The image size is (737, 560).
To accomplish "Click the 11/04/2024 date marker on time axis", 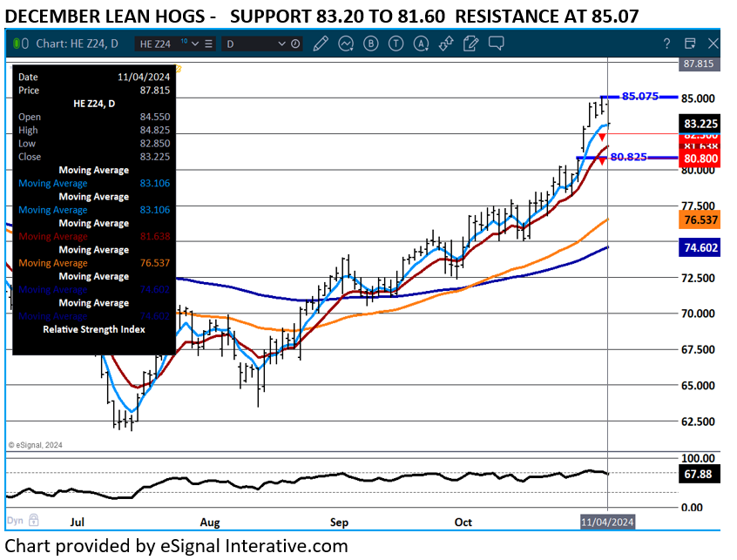I will click(608, 521).
